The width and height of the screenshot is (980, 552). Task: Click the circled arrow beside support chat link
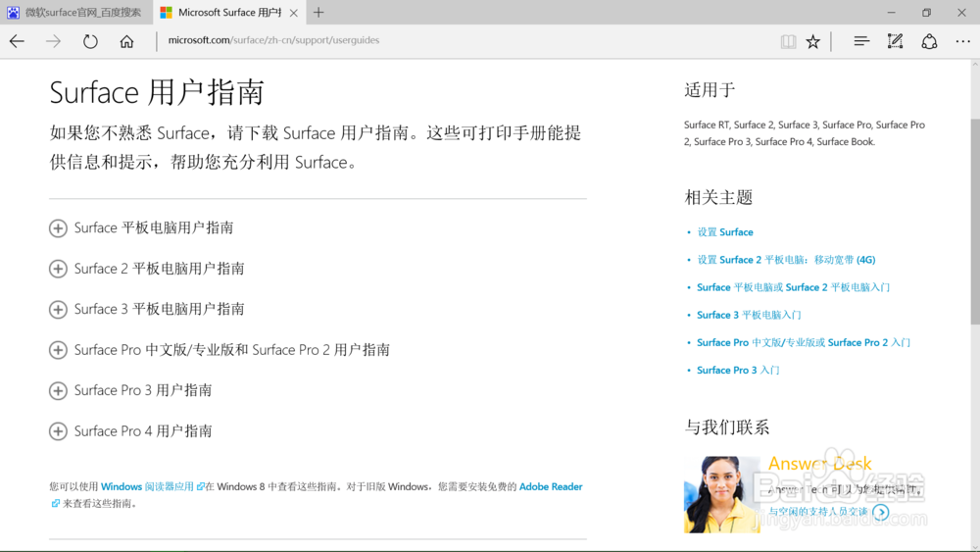881,512
